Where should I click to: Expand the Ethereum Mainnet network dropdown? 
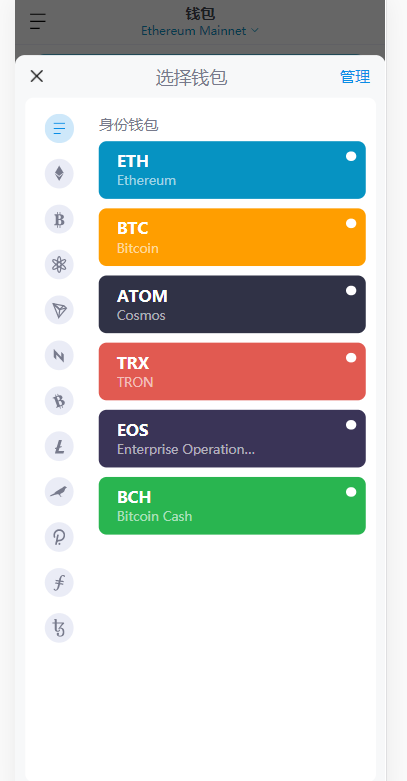tap(200, 31)
